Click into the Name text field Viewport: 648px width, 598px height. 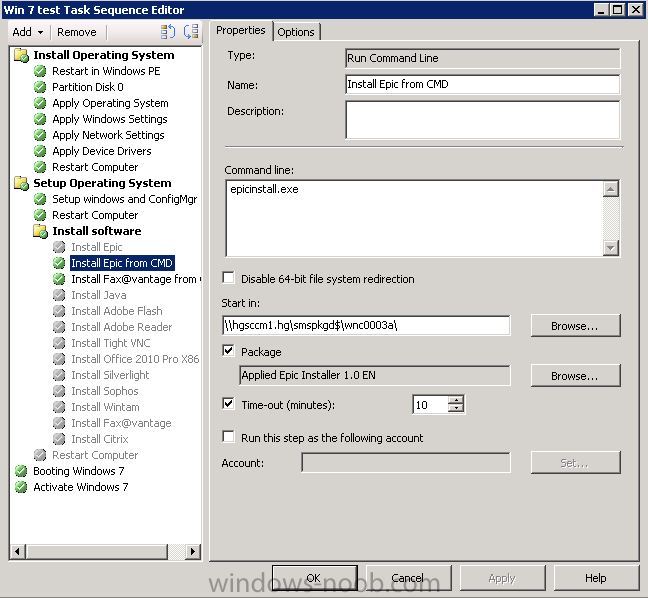[x=482, y=84]
